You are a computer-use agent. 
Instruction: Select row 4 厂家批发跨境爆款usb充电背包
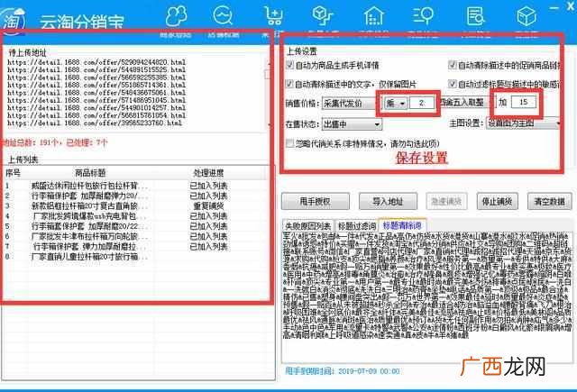134,216
